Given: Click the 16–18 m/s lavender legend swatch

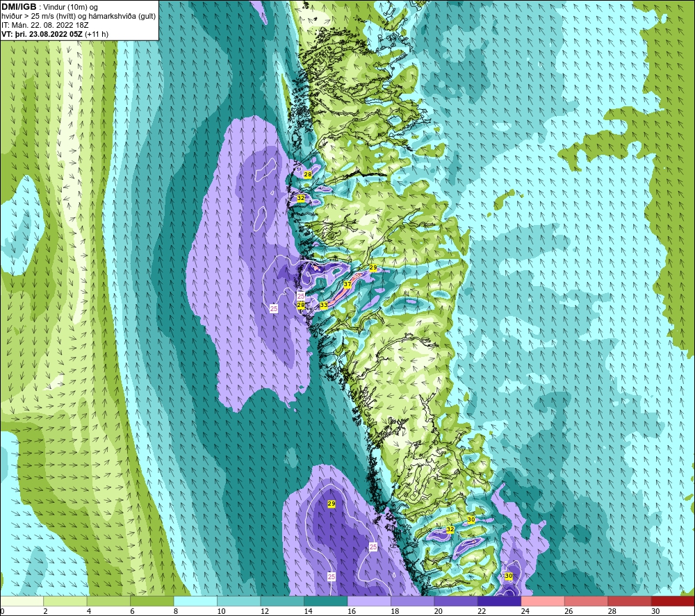Looking at the screenshot, I should tap(369, 601).
